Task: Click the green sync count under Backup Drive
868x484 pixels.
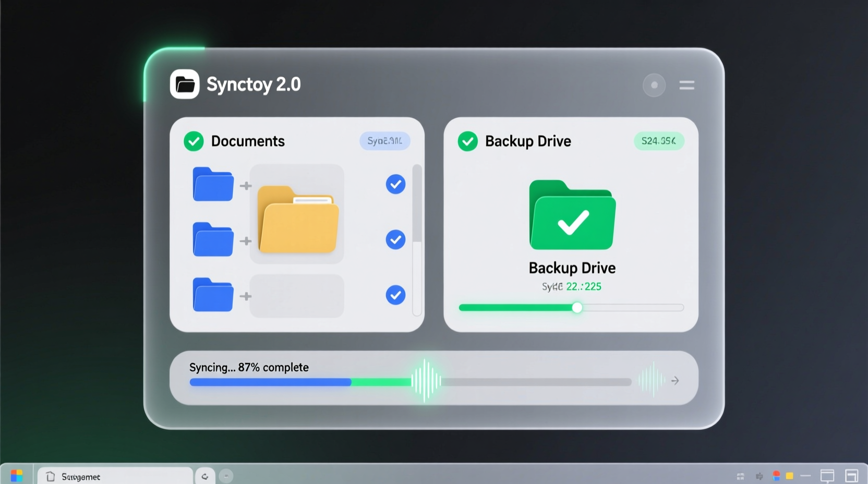Action: (x=584, y=286)
